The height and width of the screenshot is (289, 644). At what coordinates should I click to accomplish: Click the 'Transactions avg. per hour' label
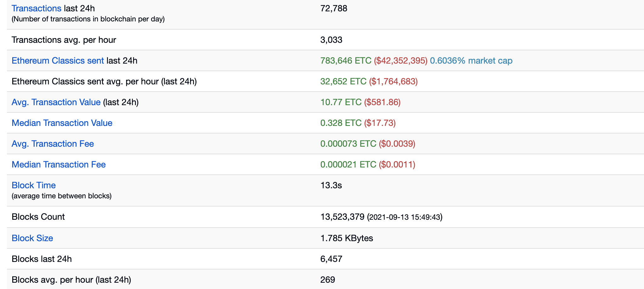tap(64, 40)
